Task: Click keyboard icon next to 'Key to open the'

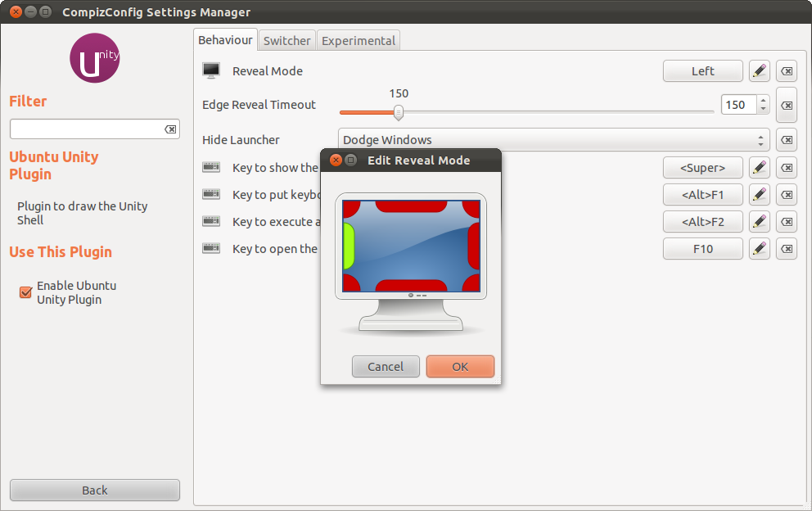Action: click(211, 248)
